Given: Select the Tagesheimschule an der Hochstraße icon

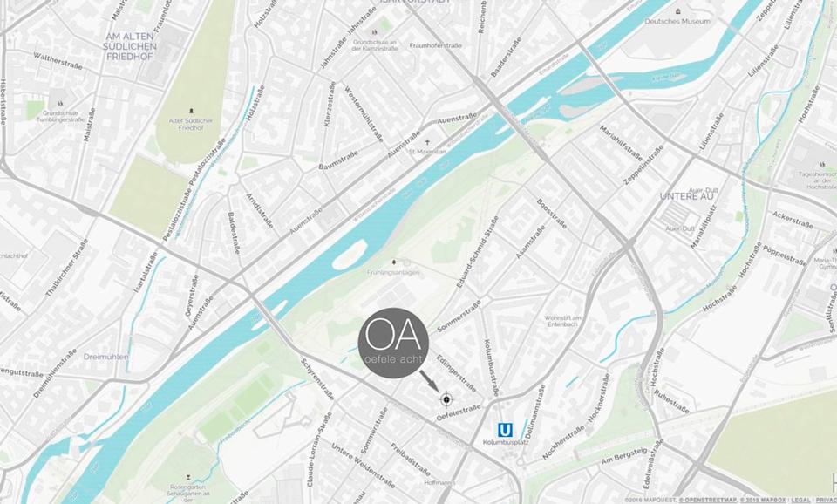Looking at the screenshot, I should pyautogui.click(x=822, y=165).
